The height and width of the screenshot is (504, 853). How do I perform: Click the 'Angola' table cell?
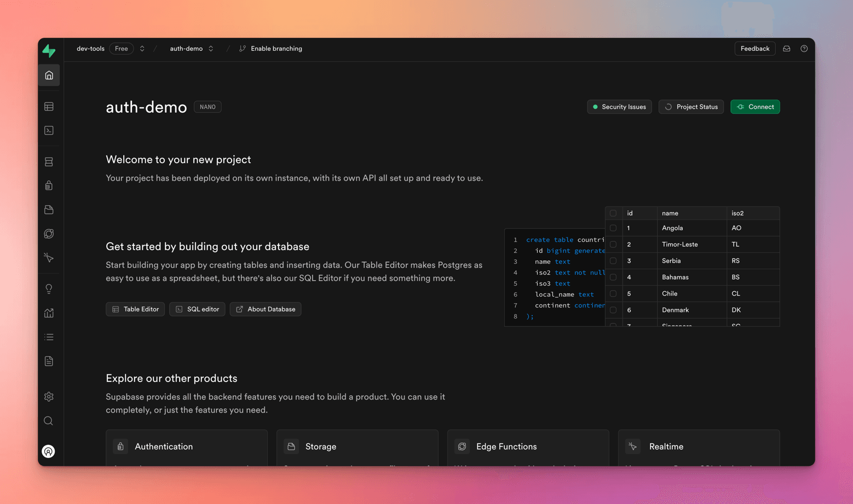(x=692, y=228)
